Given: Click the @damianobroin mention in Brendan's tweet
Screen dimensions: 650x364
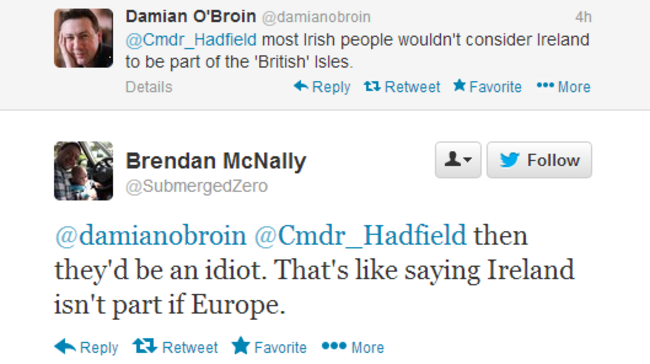Looking at the screenshot, I should pos(150,235).
